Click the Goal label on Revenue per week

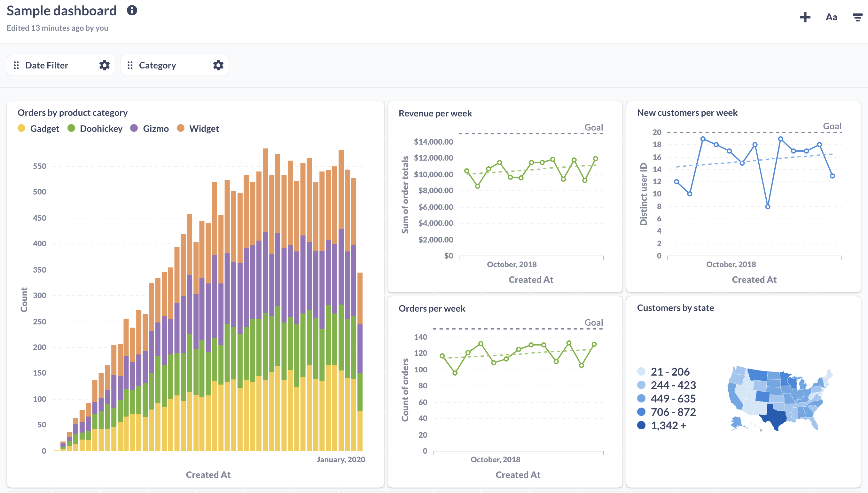(x=594, y=127)
